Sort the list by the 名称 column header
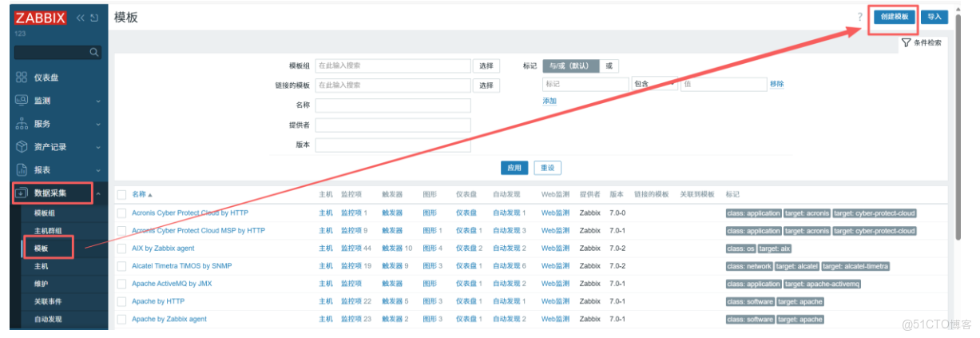 click(141, 194)
